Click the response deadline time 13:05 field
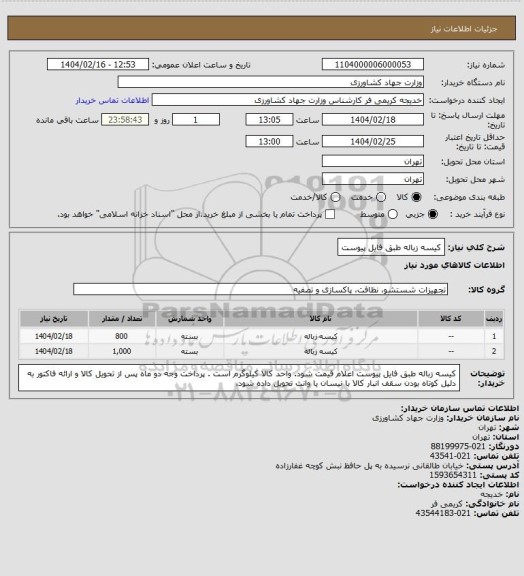The width and height of the screenshot is (524, 576). [269, 120]
